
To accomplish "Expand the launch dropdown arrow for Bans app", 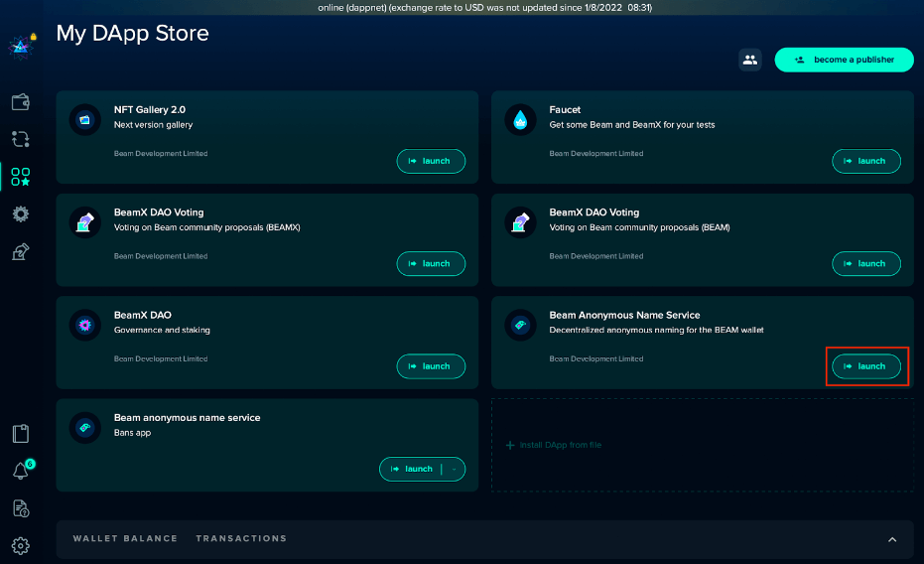I will tap(454, 469).
